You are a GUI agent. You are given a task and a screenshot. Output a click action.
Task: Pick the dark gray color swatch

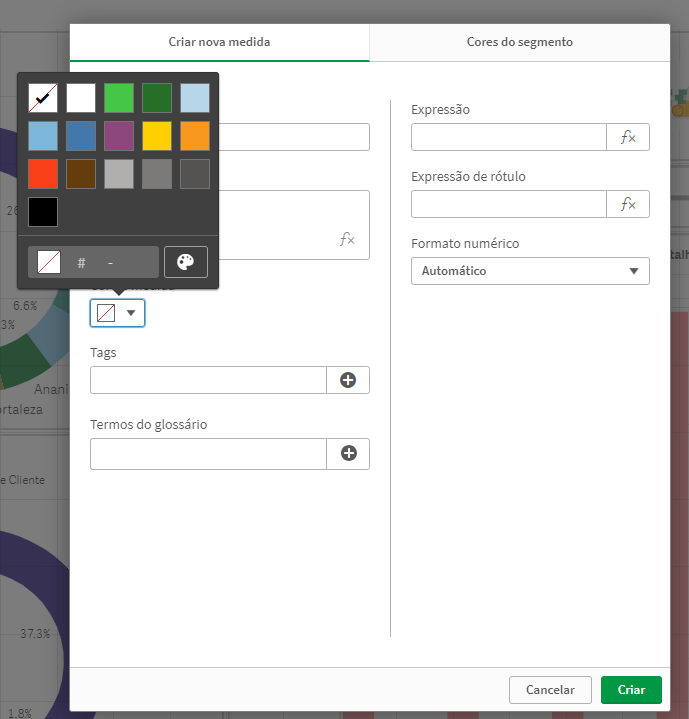point(195,174)
